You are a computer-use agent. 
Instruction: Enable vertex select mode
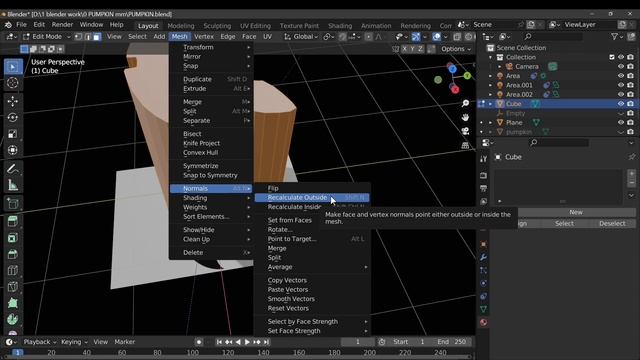pyautogui.click(x=79, y=37)
